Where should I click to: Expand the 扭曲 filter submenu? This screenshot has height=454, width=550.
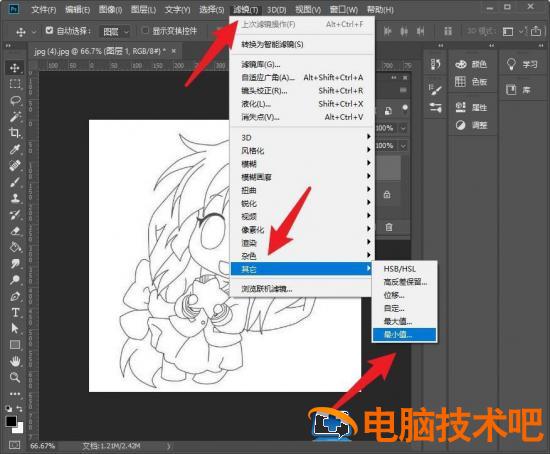click(302, 190)
